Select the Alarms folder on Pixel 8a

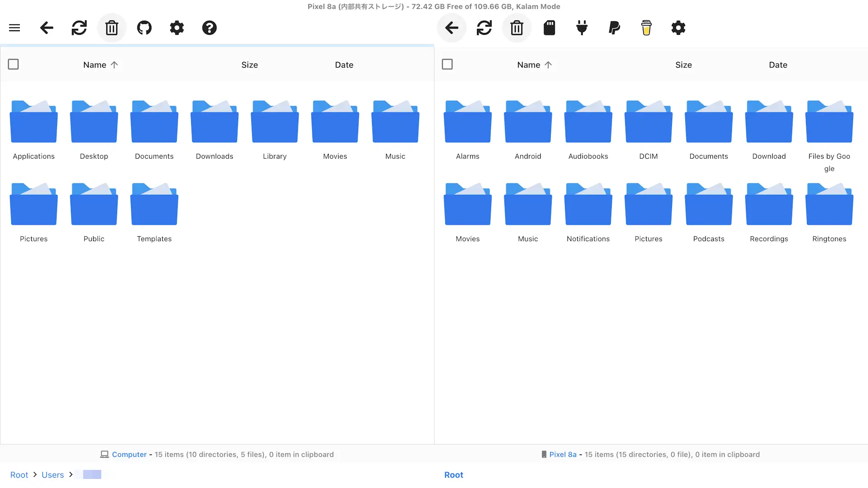coord(468,130)
